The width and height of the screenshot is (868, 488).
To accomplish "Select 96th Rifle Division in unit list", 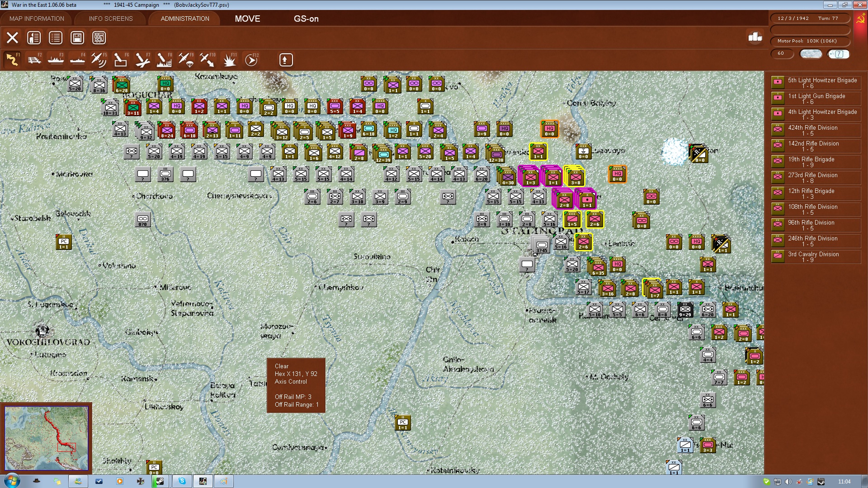I will tap(816, 225).
